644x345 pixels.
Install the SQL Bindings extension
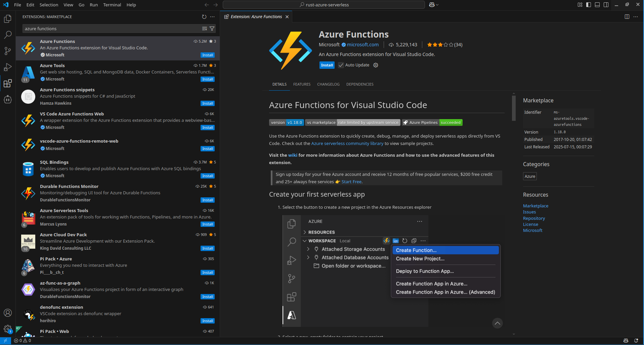coord(208,176)
